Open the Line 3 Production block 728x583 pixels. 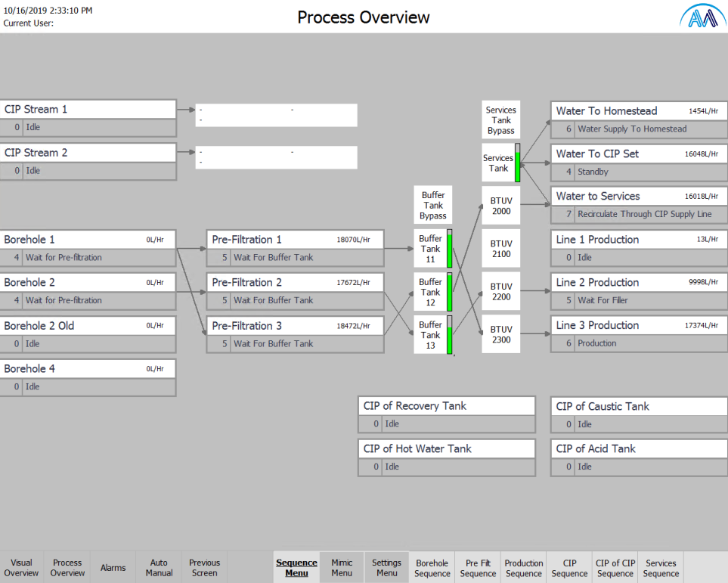coord(639,334)
